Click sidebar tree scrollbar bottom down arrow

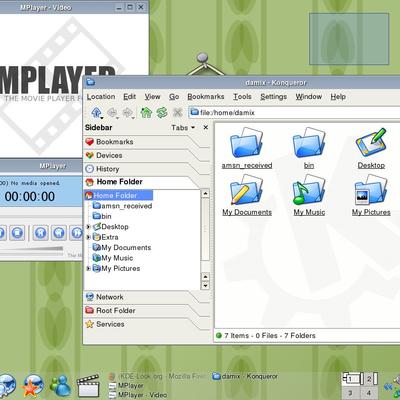(x=205, y=286)
